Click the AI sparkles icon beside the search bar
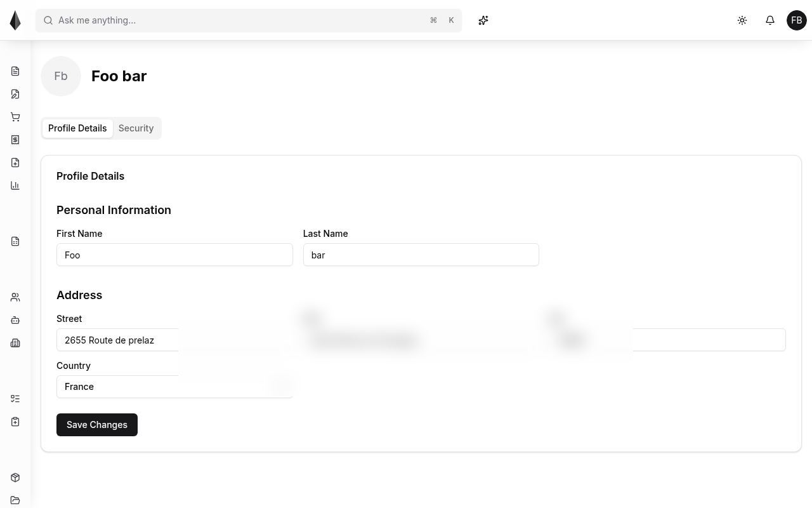The image size is (812, 508). click(x=483, y=20)
